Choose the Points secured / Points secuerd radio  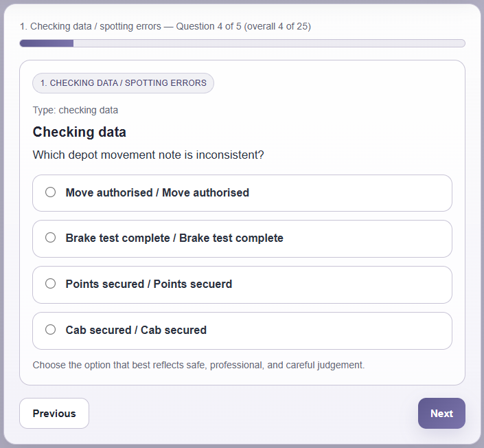click(50, 284)
